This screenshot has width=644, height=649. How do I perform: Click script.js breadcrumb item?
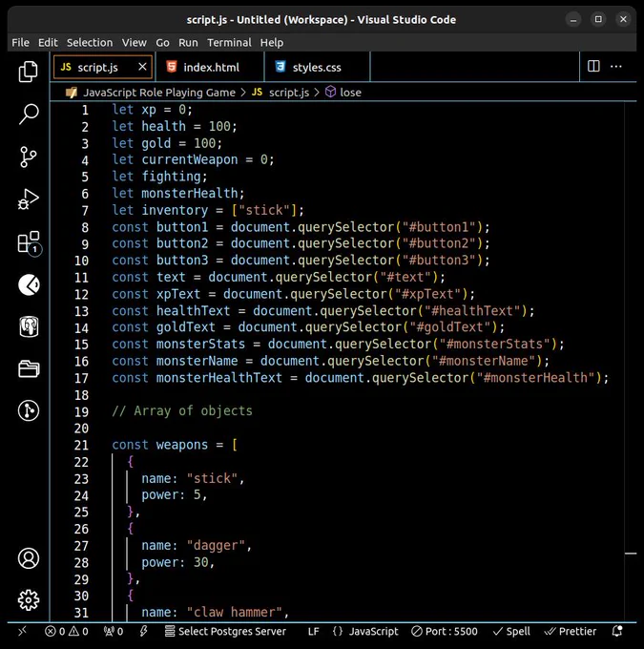coord(288,93)
